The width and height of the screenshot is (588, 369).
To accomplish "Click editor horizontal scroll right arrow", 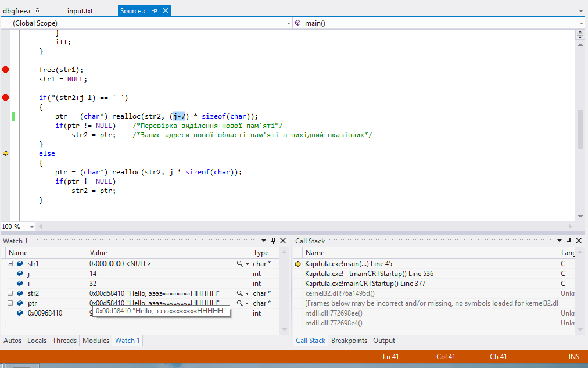I will (570, 227).
